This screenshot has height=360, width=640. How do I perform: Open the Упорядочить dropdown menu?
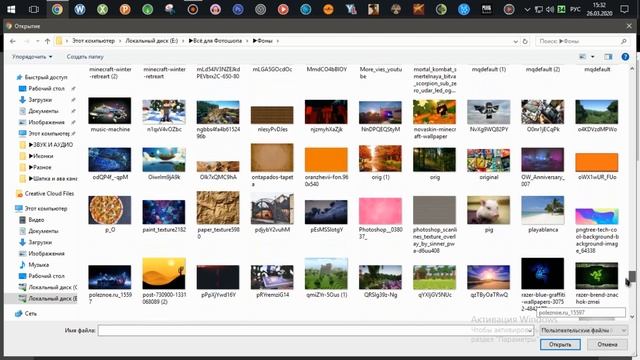[32, 57]
